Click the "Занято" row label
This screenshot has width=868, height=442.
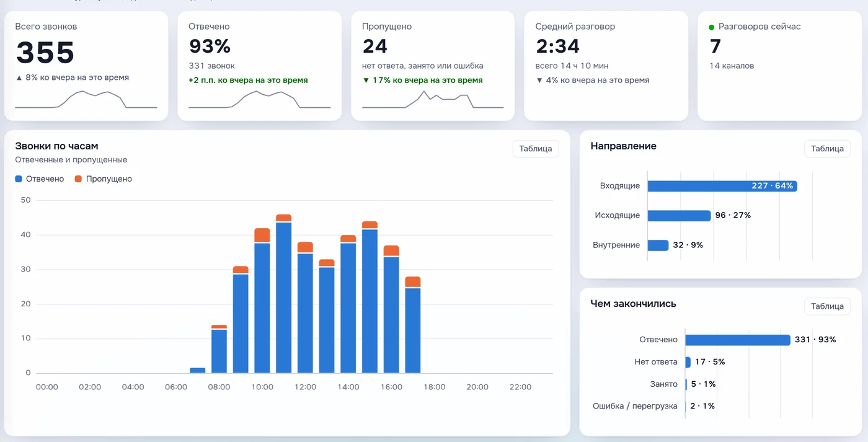pyautogui.click(x=664, y=384)
